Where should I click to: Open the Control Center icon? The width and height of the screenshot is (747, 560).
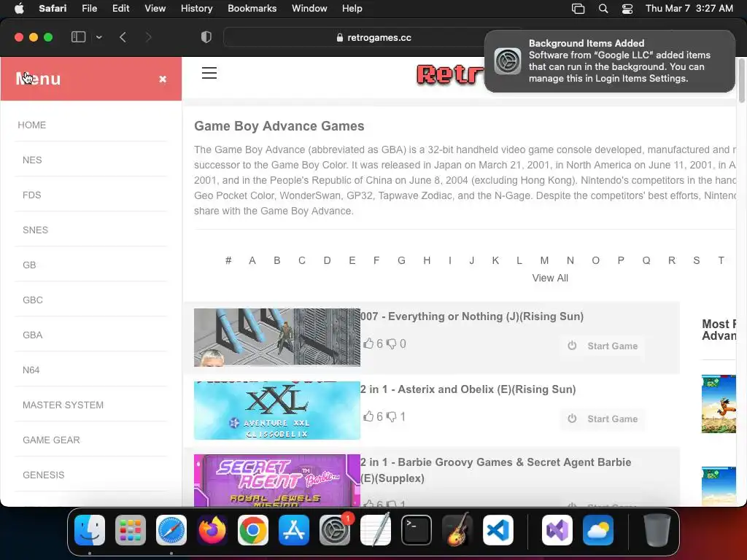point(627,9)
